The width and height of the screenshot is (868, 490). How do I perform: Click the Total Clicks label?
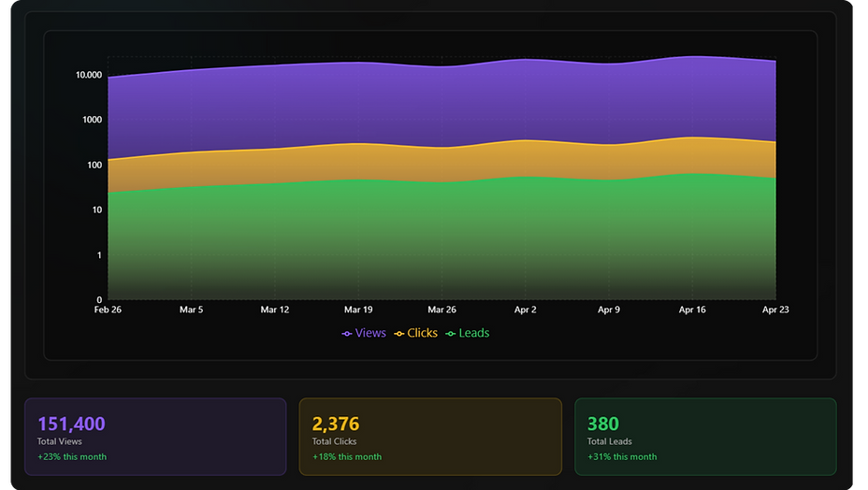[x=334, y=441]
